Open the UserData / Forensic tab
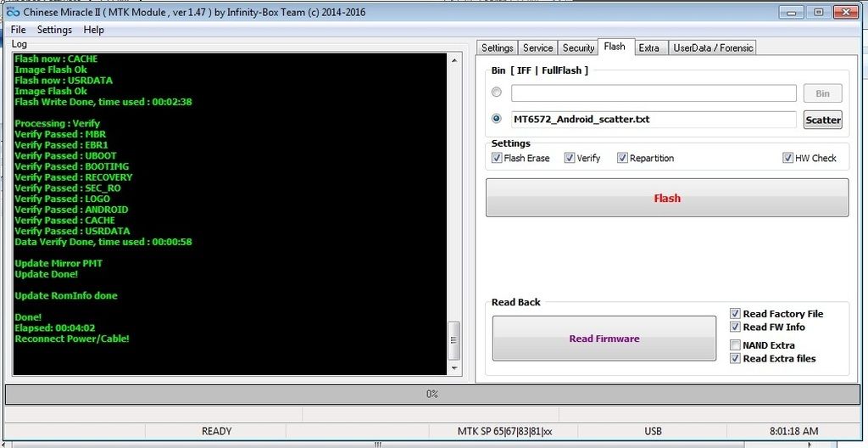 pyautogui.click(x=712, y=48)
